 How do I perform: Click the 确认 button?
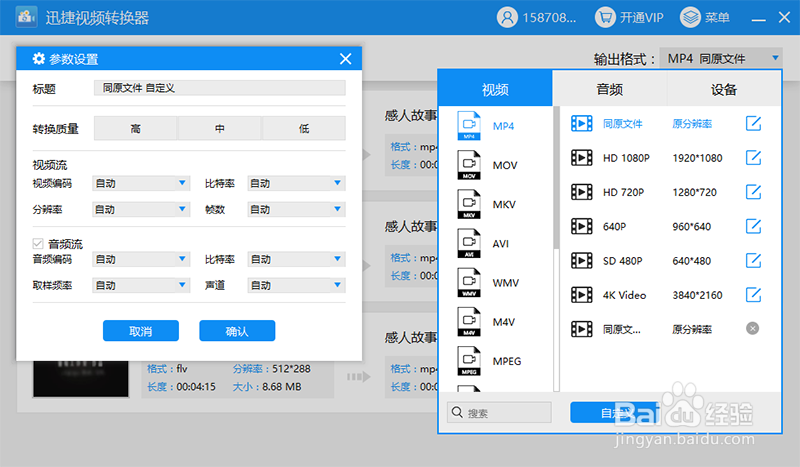click(237, 331)
